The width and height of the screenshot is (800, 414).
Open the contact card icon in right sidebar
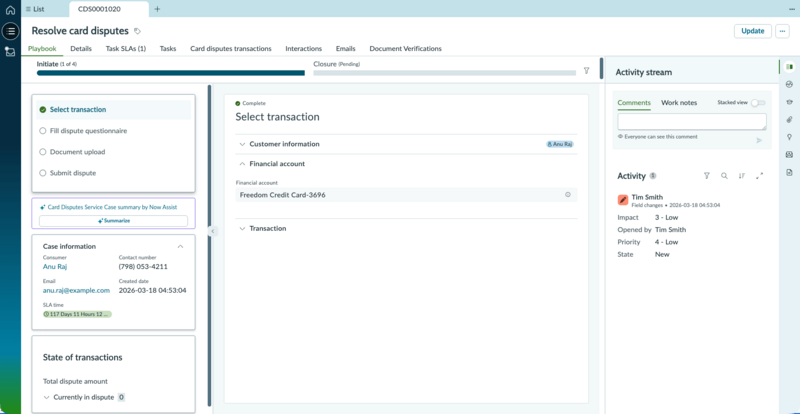(x=789, y=155)
